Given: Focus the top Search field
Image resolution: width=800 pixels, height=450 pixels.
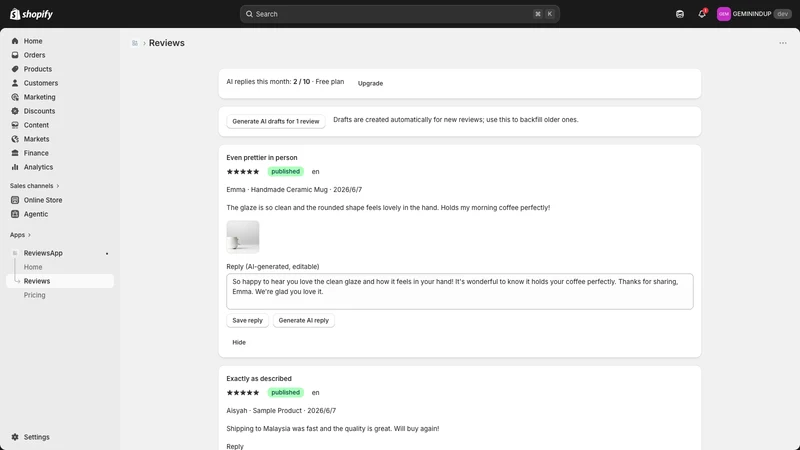Looking at the screenshot, I should (399, 14).
